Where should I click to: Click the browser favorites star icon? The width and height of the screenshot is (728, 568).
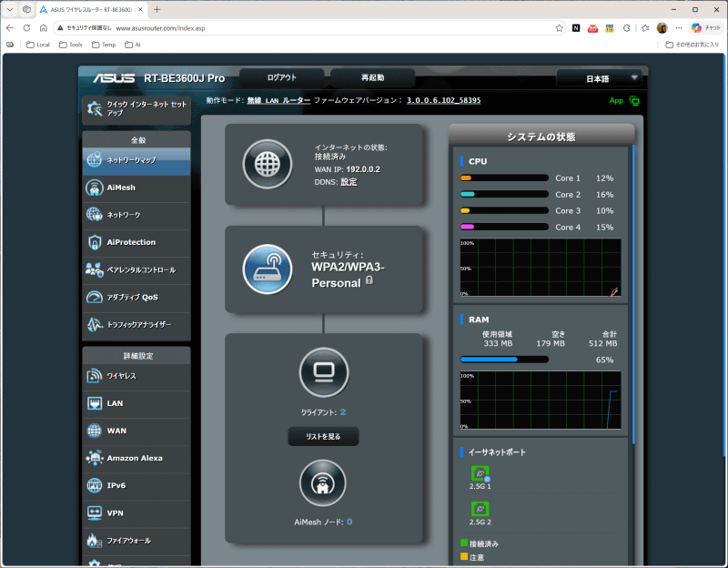tap(559, 28)
